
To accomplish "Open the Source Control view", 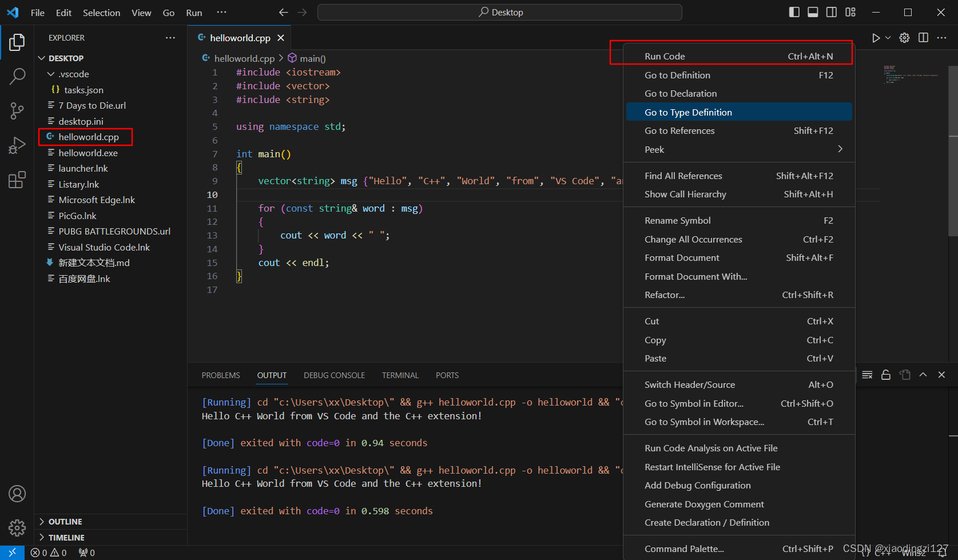I will point(17,111).
